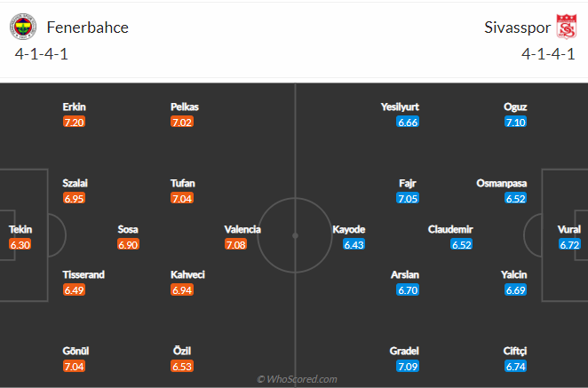Select Erkin's 7.20 rating badge

75,122
